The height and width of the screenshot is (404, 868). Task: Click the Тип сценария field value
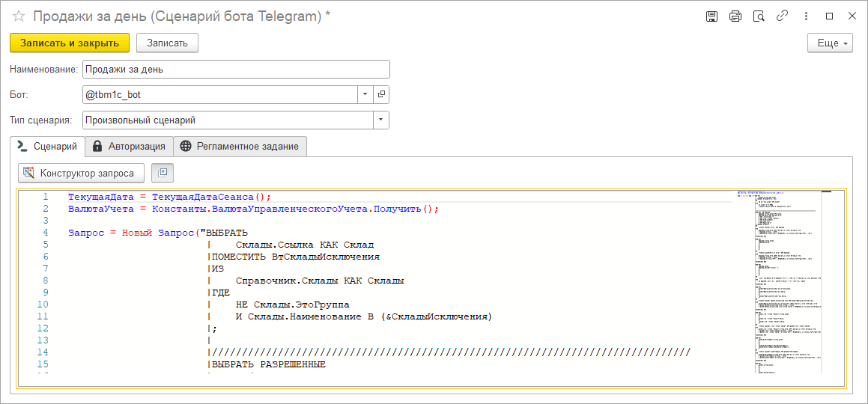click(228, 120)
